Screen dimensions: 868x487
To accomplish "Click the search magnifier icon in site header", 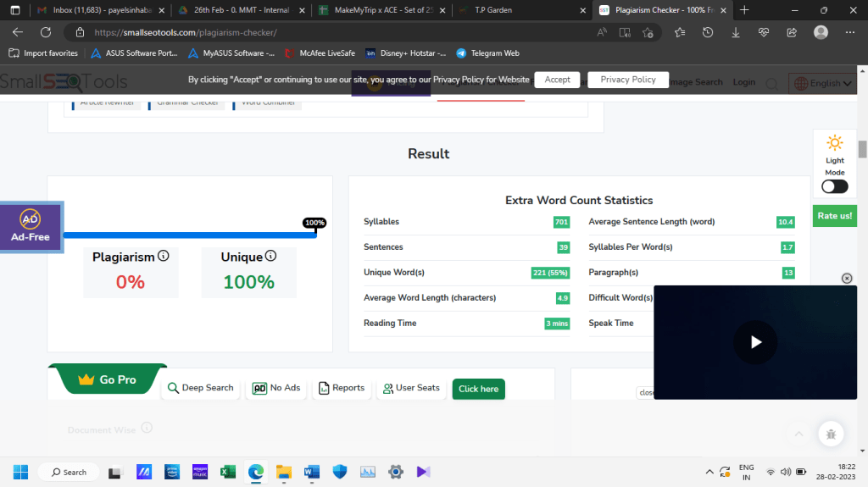I will tap(771, 83).
